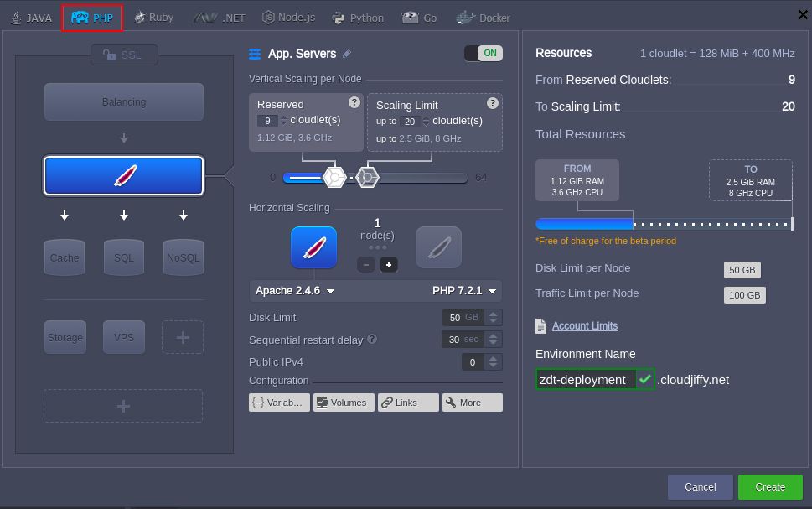This screenshot has width=812, height=509.
Task: Click the active Apache node icon
Action: click(x=313, y=247)
